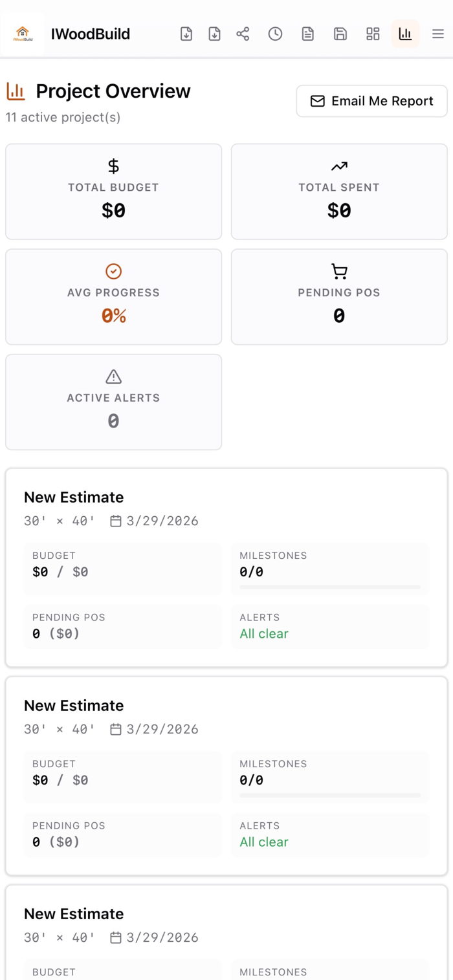Select the Avg Progress checkmark card

tap(113, 297)
